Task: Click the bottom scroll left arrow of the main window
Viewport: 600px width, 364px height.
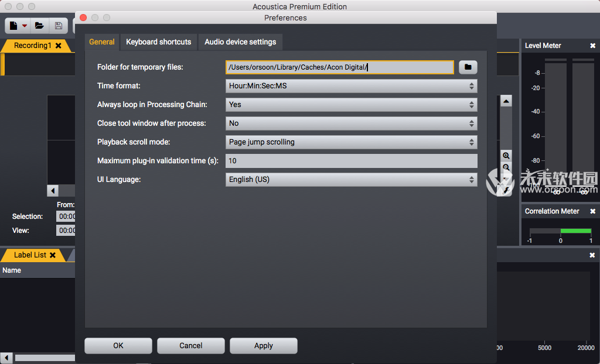Action: pos(6,358)
